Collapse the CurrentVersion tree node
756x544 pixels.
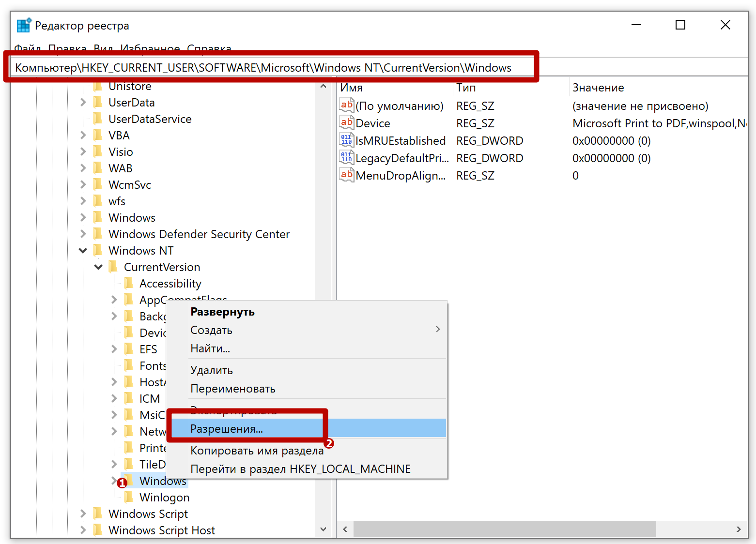[x=98, y=267]
